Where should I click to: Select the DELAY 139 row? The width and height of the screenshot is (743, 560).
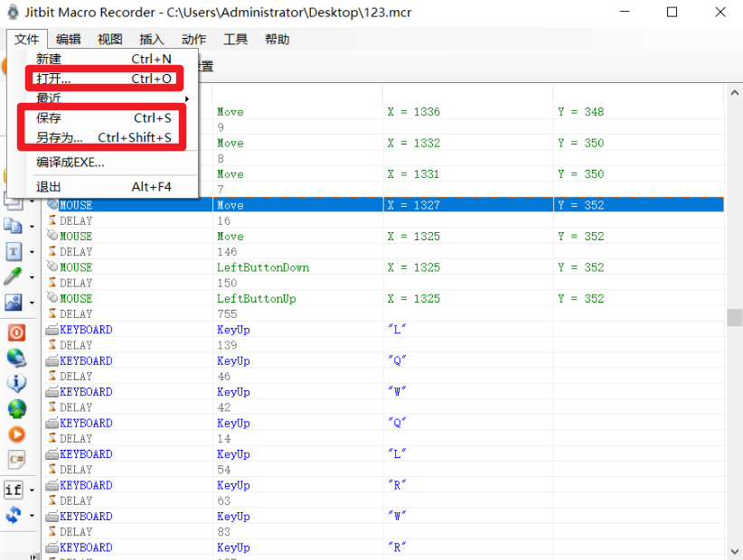point(383,345)
